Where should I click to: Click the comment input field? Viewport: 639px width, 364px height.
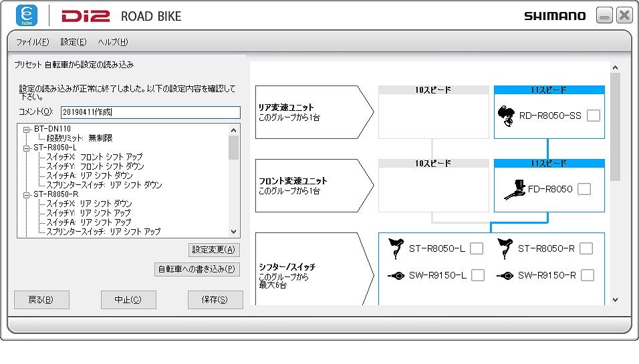(150, 112)
